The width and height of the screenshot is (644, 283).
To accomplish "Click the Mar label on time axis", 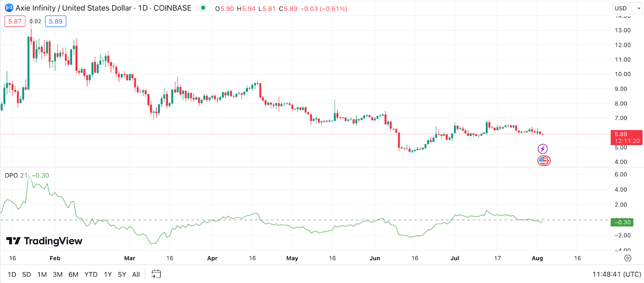I will point(130,258).
